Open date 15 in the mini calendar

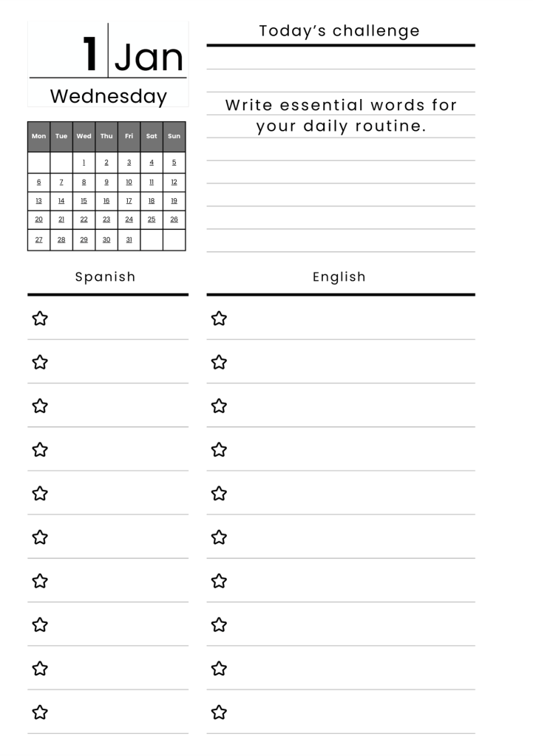(84, 200)
